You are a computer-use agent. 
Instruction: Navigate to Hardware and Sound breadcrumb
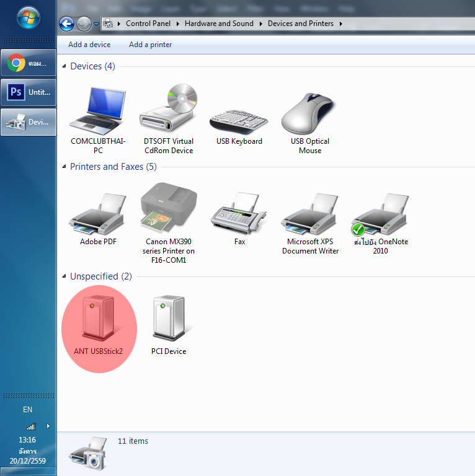219,24
